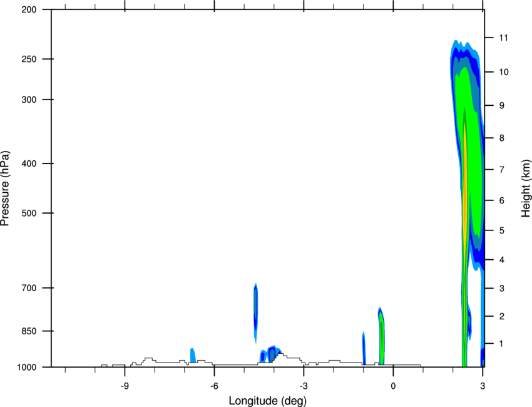
Task: Click the -3 longitude tick label
Action: coord(304,386)
